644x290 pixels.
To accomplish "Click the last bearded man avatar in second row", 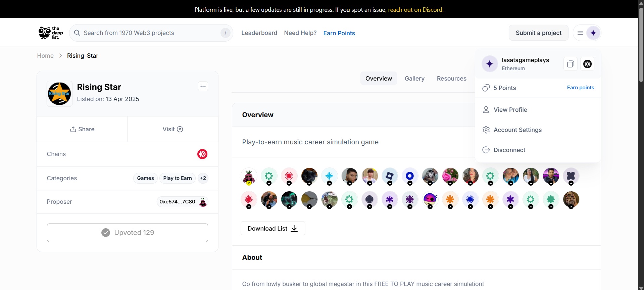I will tap(571, 200).
